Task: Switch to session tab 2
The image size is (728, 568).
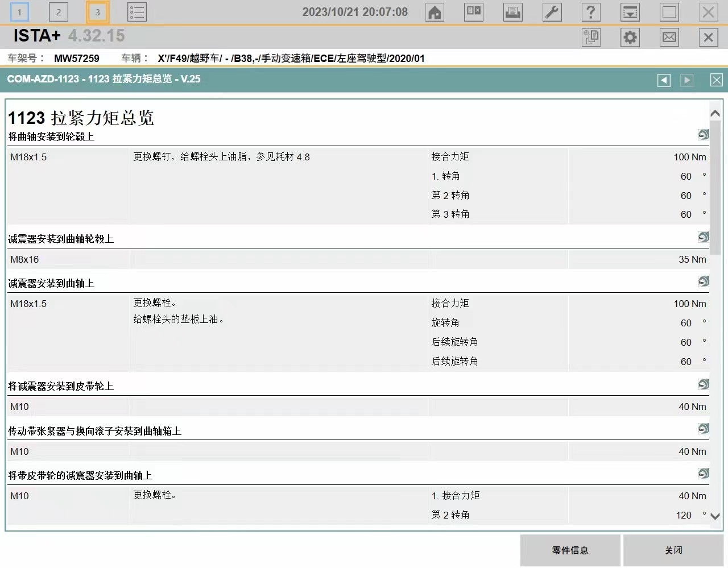Action: (59, 11)
